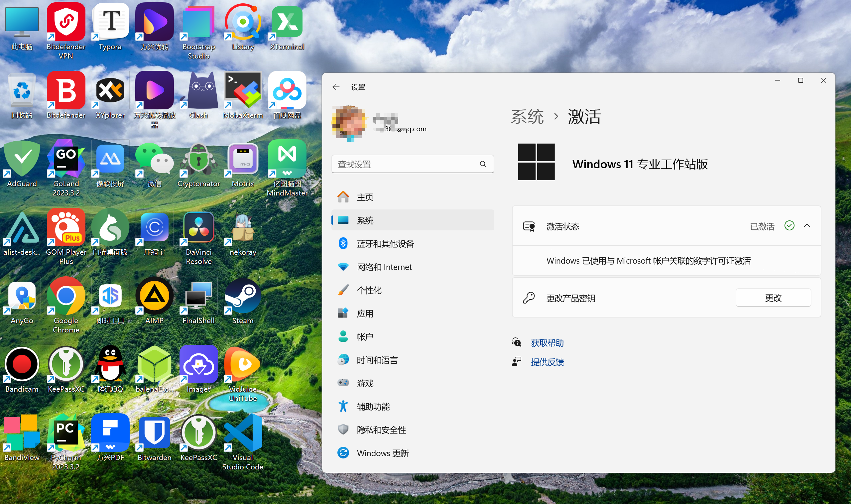The image size is (851, 504).
Task: Open the 获取帮助 link
Action: pyautogui.click(x=547, y=343)
